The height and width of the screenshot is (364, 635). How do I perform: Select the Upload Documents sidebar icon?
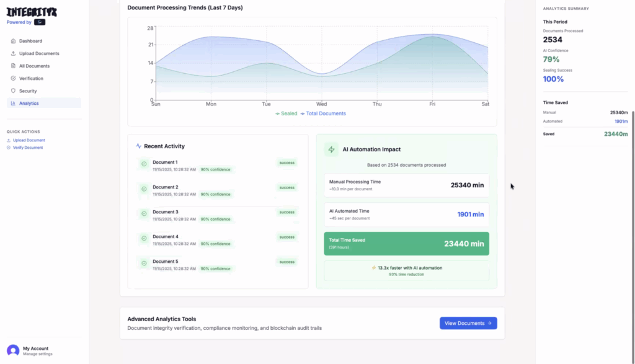coord(14,53)
